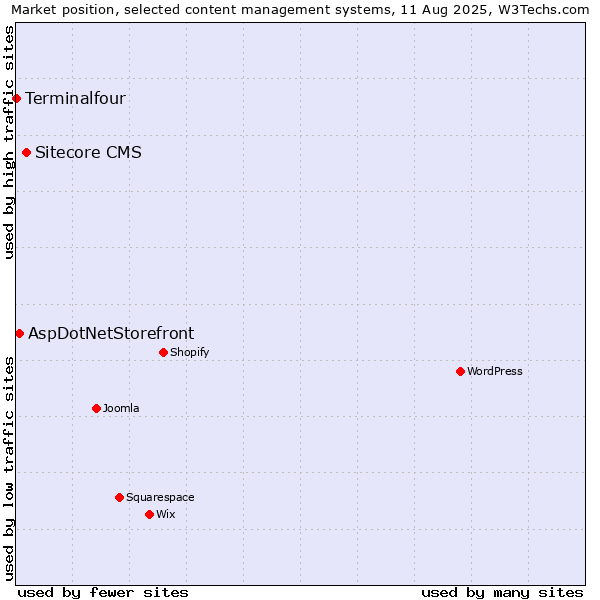
Task: Click the 'used by many sites' axis label
Action: 502,593
